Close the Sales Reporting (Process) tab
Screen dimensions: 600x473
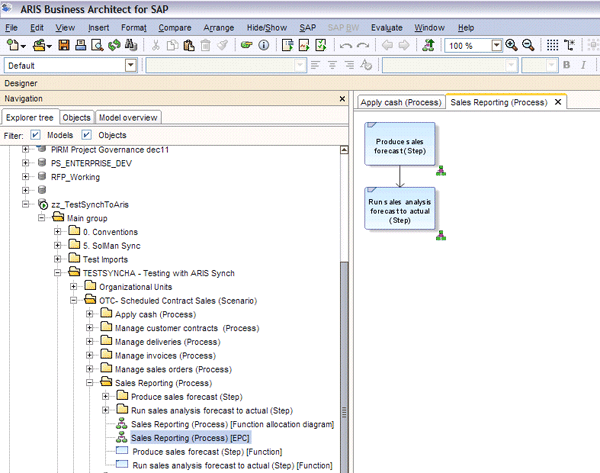(x=558, y=102)
